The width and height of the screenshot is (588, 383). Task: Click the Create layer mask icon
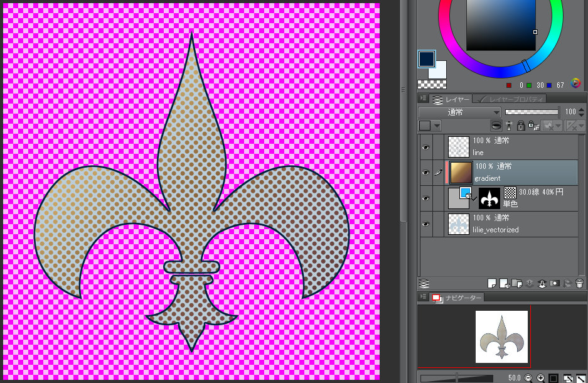(x=554, y=283)
